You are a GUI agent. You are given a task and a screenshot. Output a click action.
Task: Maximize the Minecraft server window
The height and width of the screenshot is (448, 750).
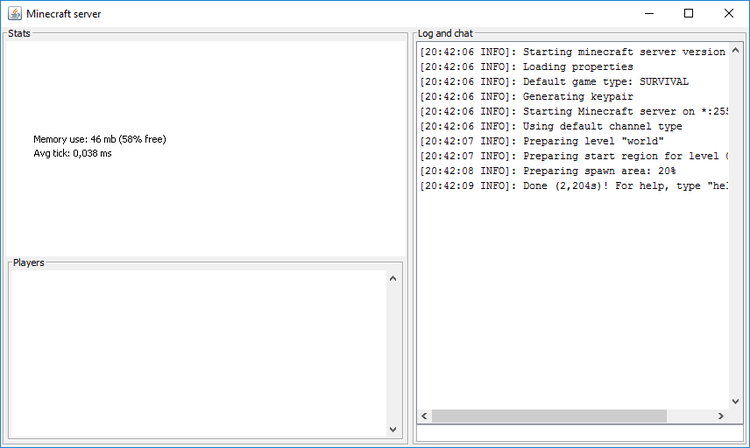[x=688, y=13]
